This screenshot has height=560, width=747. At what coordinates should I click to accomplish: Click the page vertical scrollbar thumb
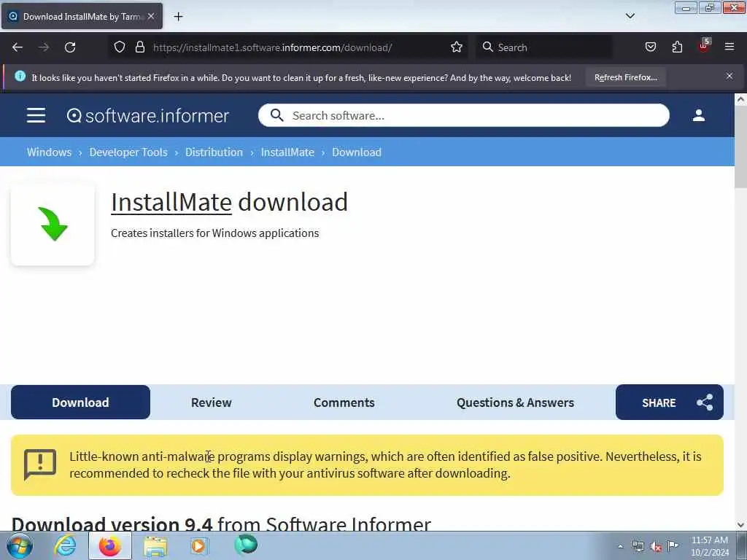click(x=740, y=147)
